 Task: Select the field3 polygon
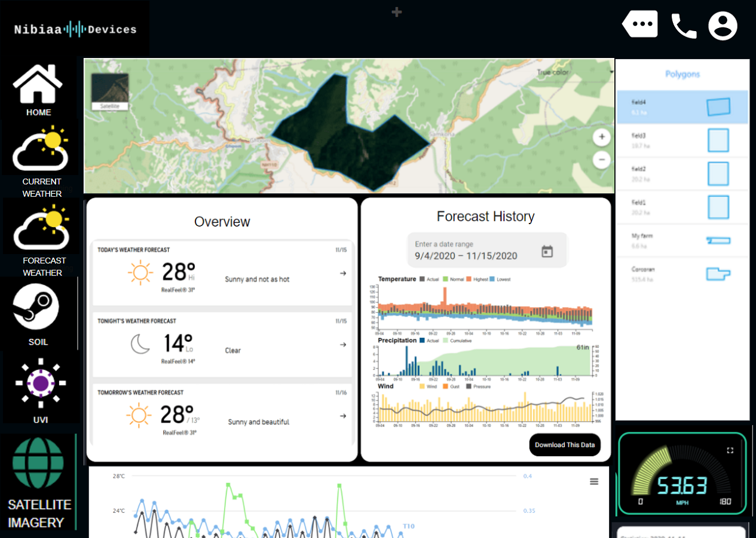coord(682,141)
